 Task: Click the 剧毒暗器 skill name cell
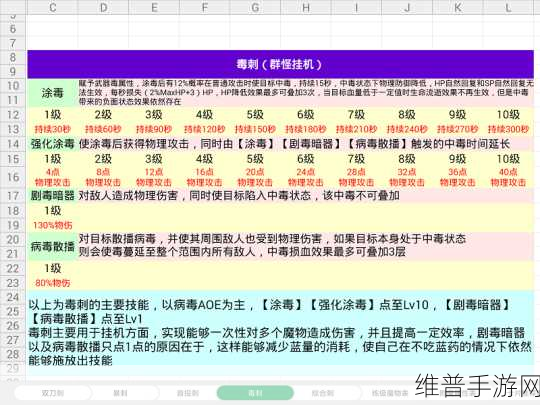(52, 196)
